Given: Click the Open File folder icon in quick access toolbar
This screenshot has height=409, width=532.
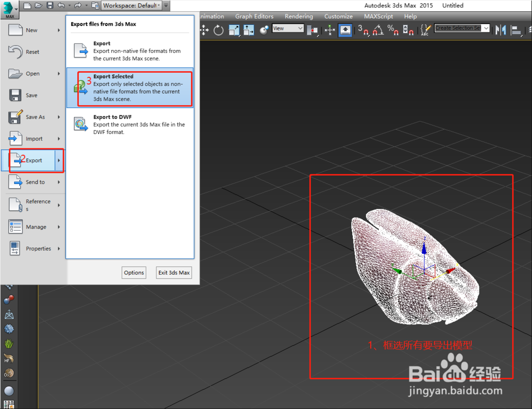Looking at the screenshot, I should [39, 5].
